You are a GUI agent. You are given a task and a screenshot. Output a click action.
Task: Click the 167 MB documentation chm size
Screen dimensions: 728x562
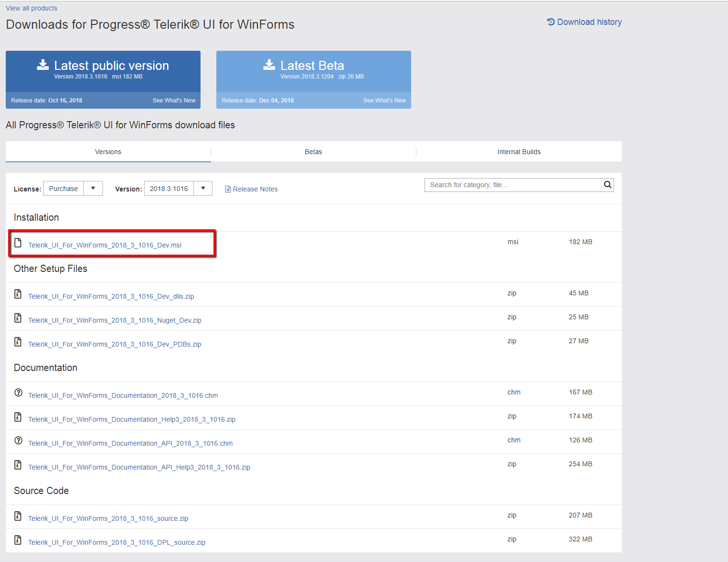pos(581,392)
